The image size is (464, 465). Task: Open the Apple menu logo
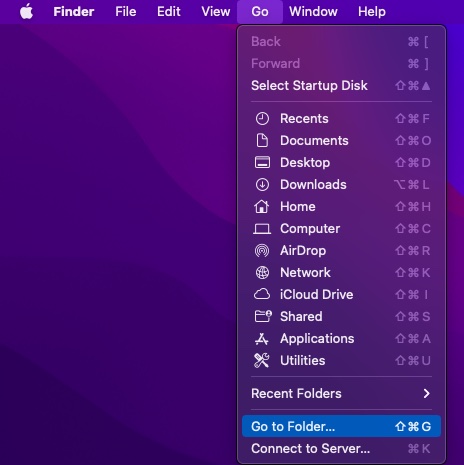pyautogui.click(x=26, y=12)
